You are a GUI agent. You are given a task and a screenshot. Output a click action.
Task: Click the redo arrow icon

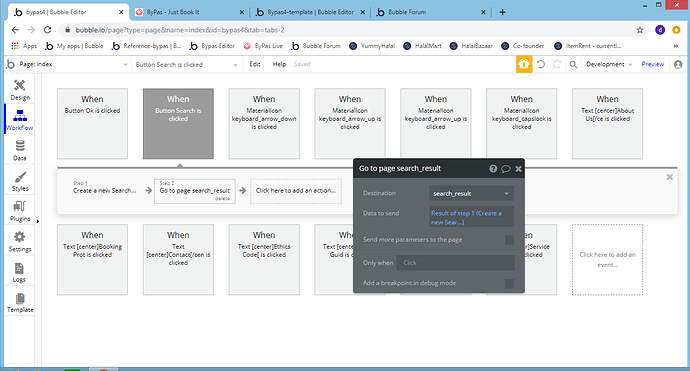(x=557, y=64)
